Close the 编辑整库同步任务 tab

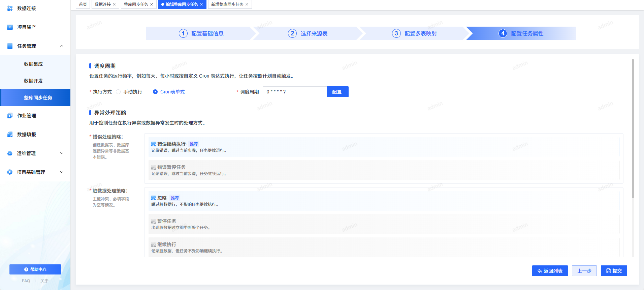click(201, 4)
